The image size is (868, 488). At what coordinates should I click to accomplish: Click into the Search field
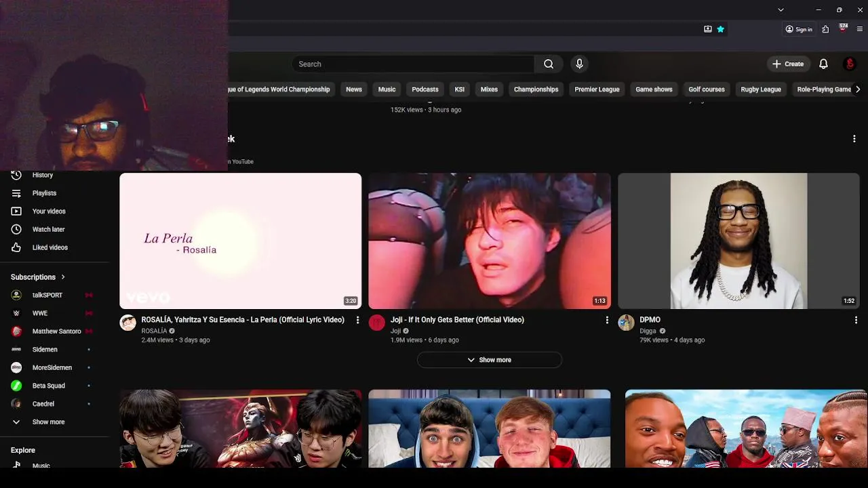413,64
